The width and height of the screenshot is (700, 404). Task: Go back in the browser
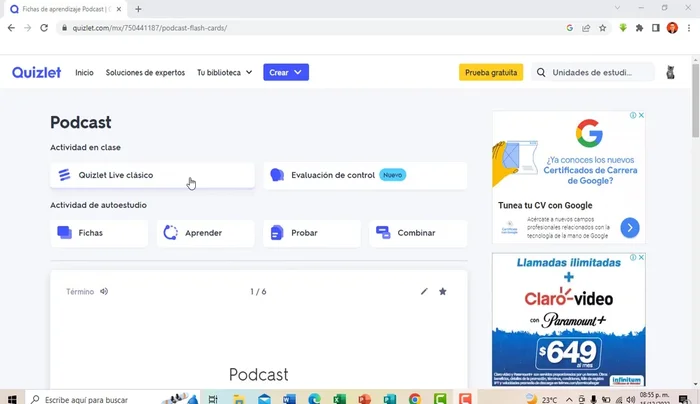click(11, 28)
